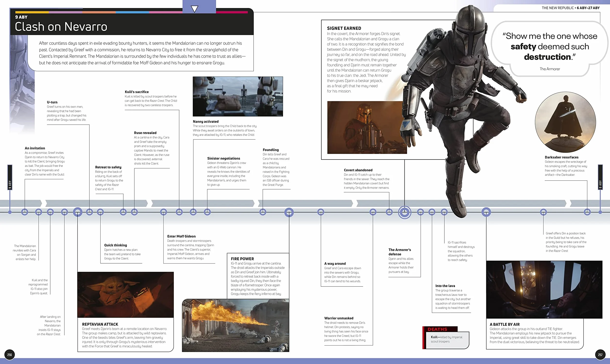Click the white triangle marker at top
610x364 pixels.
point(194,9)
